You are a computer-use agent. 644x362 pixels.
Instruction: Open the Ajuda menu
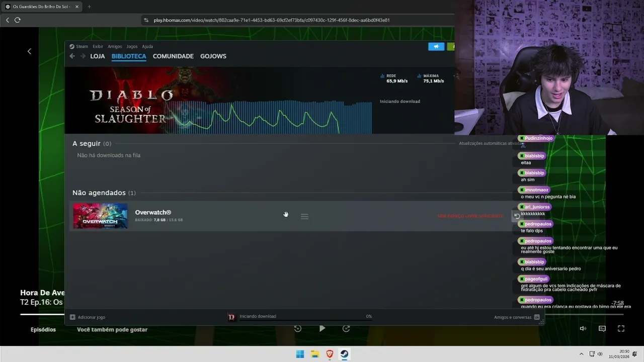click(147, 46)
